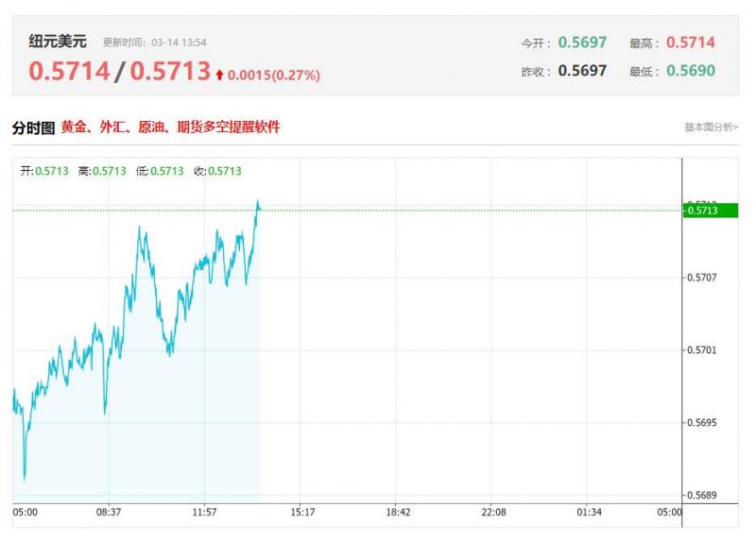Image resolution: width=756 pixels, height=541 pixels.
Task: Click the 最高 value 0.5714
Action: tap(691, 42)
